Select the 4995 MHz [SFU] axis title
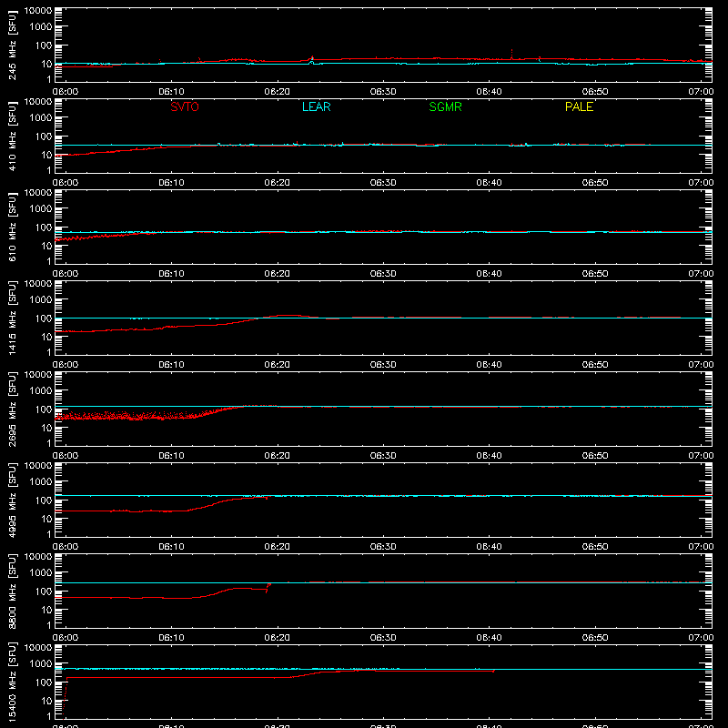The height and width of the screenshot is (728, 728). point(13,500)
